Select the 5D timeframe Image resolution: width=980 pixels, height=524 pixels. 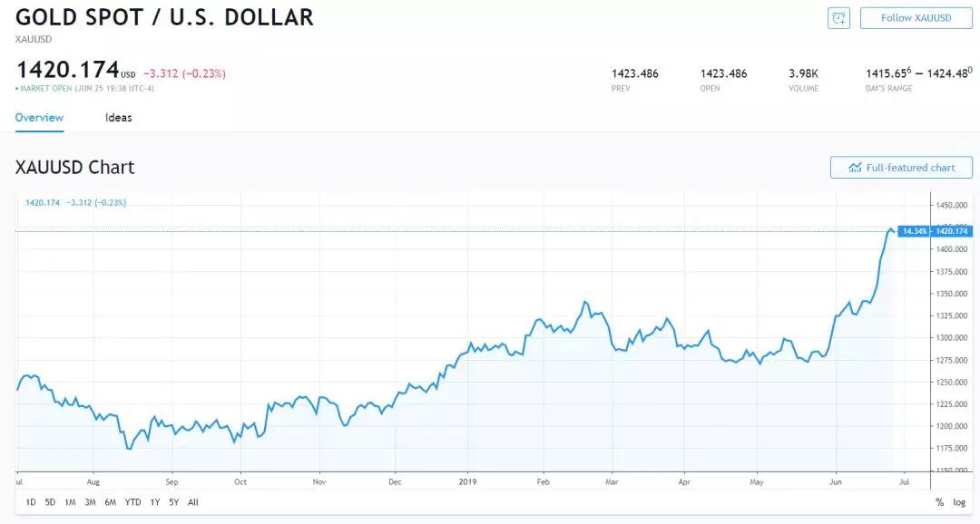tap(48, 501)
